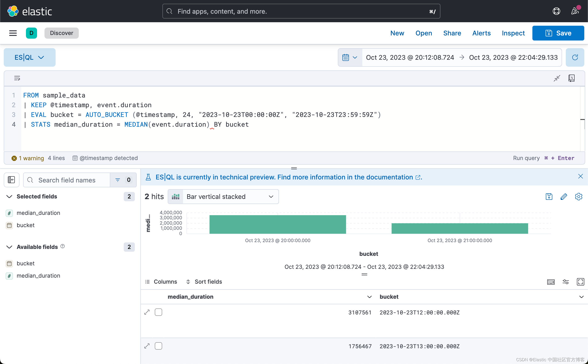Select checkbox for row with 3107561
This screenshot has height=364, width=588.
[x=158, y=312]
